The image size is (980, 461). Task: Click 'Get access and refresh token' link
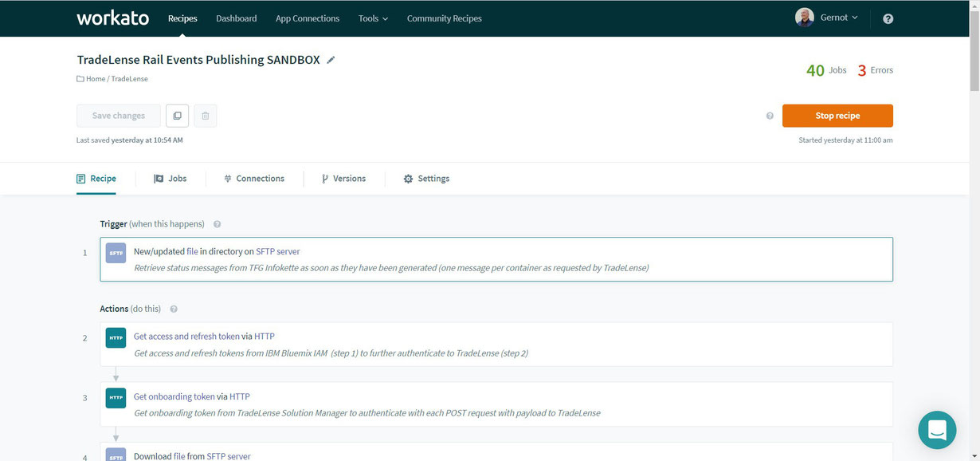(186, 337)
